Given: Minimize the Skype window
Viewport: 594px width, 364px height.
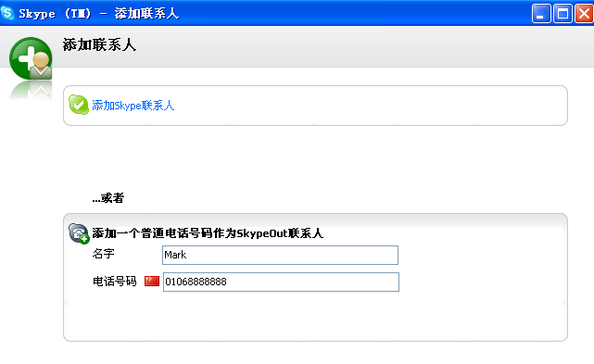Looking at the screenshot, I should coord(541,14).
